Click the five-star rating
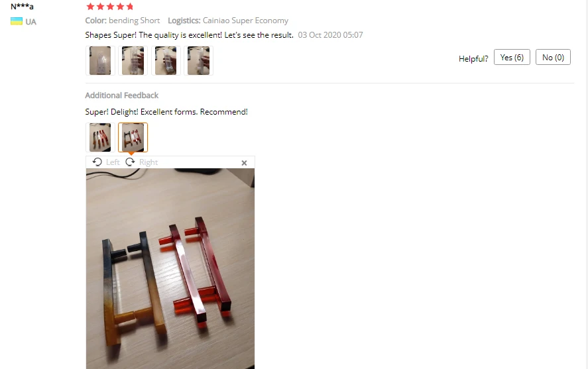588x369 pixels. (x=110, y=7)
